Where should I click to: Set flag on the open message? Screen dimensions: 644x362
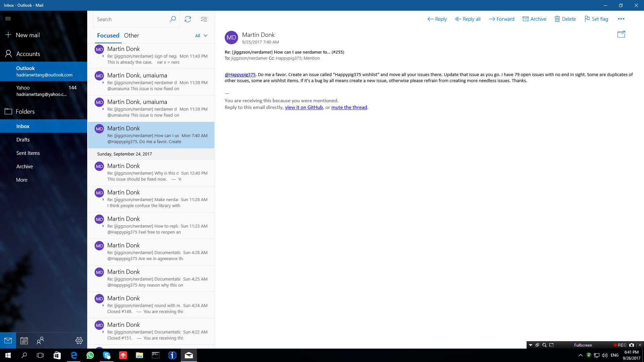click(596, 19)
